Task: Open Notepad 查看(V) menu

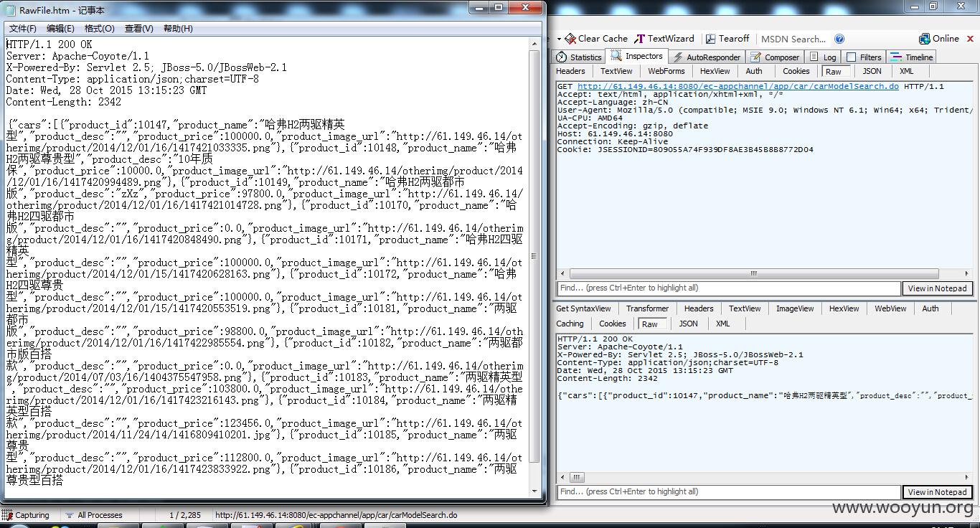Action: click(138, 29)
